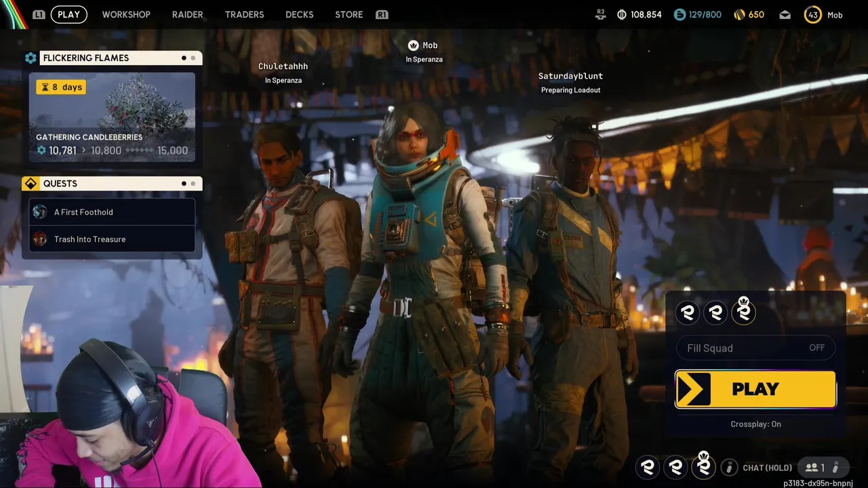Click the gold striped currency icon beside 650
868x488 pixels.
click(740, 14)
